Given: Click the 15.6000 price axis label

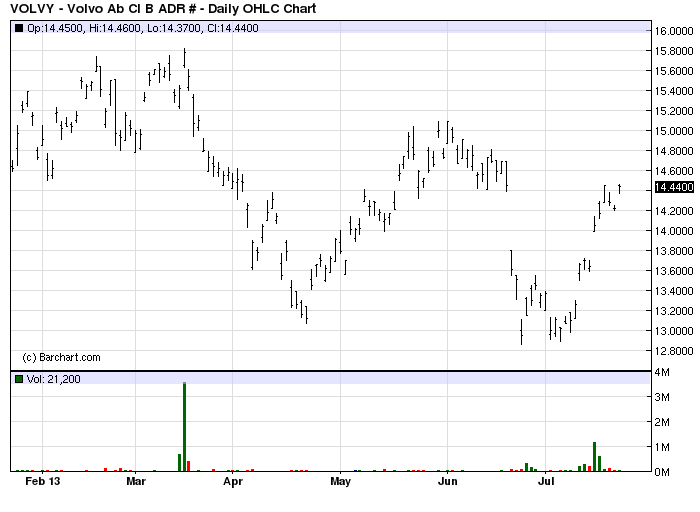Looking at the screenshot, I should pyautogui.click(x=674, y=71).
